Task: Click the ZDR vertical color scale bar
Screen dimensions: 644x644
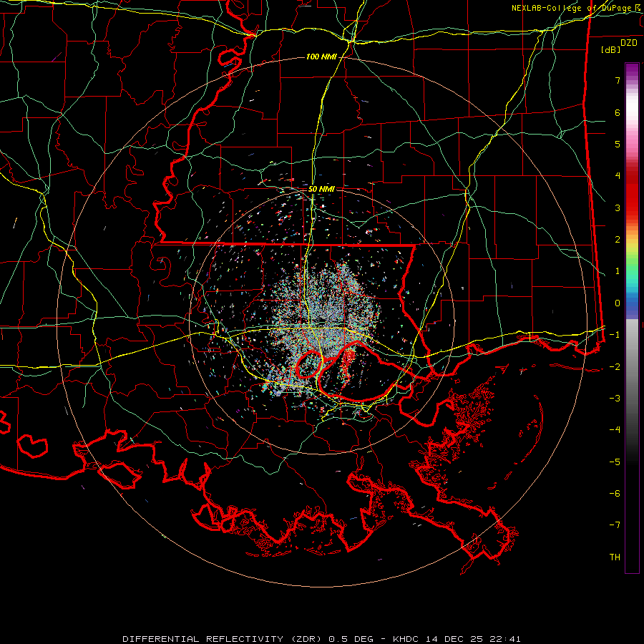Action: click(632, 318)
